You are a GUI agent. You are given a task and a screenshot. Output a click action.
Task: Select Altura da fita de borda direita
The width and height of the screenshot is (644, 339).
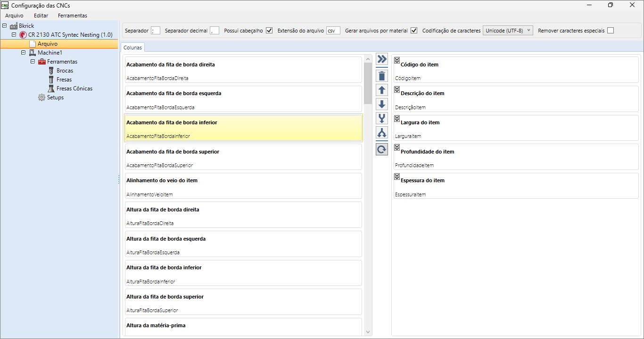243,215
